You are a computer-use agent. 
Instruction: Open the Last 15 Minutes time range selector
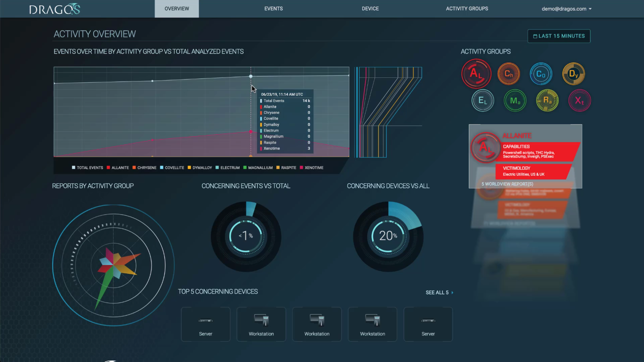[559, 36]
